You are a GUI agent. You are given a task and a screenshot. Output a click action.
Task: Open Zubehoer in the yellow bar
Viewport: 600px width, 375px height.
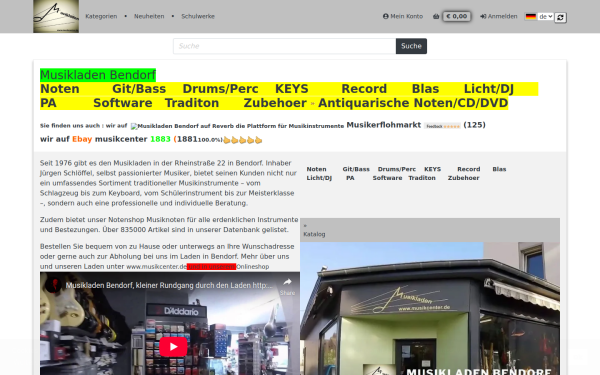(275, 103)
